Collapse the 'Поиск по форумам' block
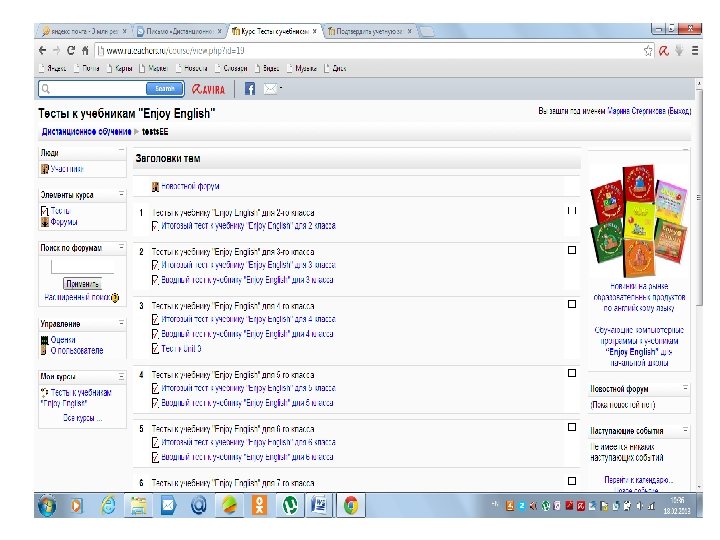 (121, 247)
